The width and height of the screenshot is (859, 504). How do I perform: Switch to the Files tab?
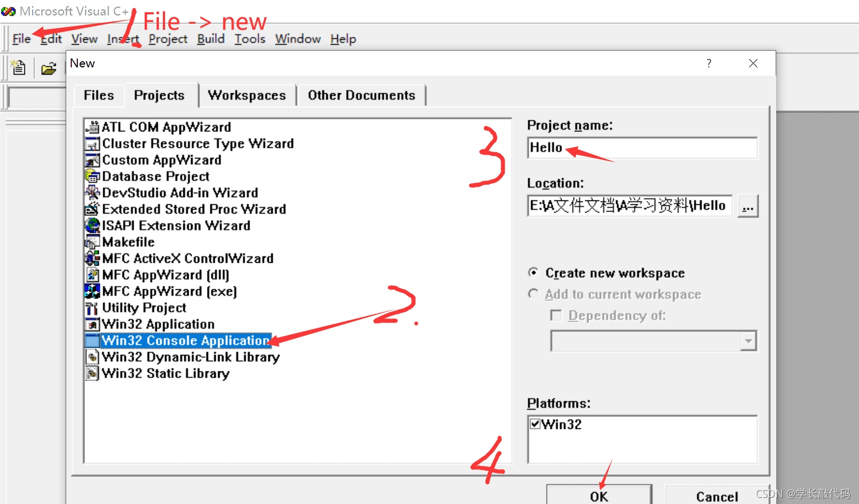[x=99, y=96]
